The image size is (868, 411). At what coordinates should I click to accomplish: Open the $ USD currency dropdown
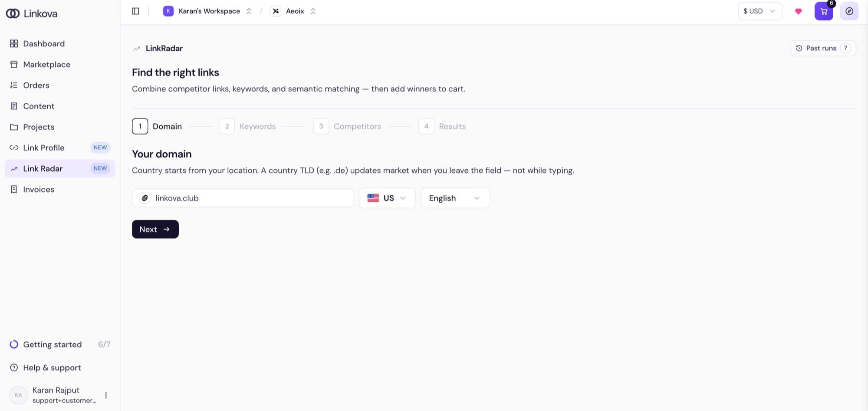[x=760, y=11]
